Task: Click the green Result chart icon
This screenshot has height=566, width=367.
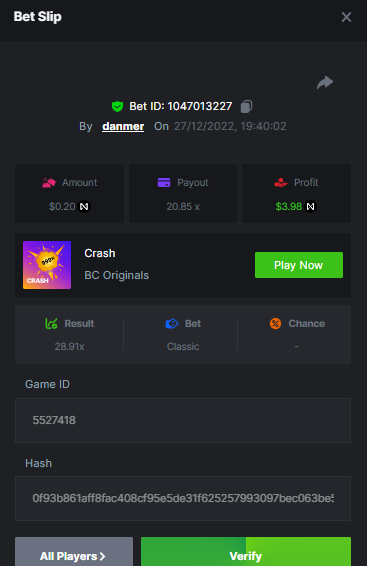Action: pos(51,323)
